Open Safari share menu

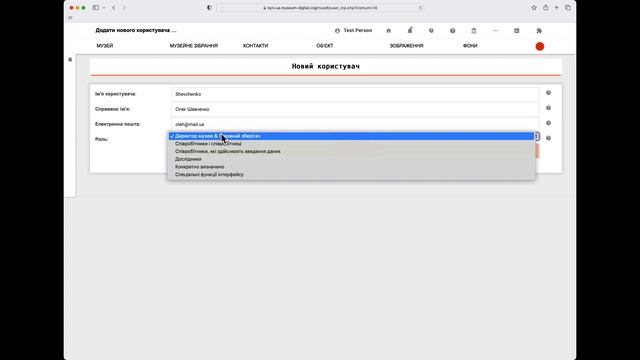point(545,7)
